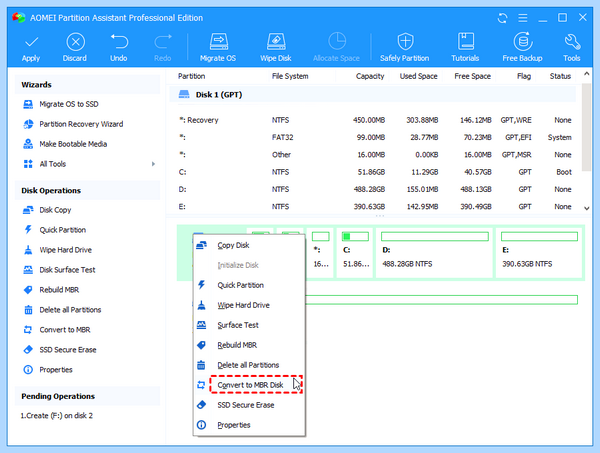Viewport: 600px width, 453px height.
Task: Click the E: 390.63GB NTFS partition block
Action: [x=539, y=253]
